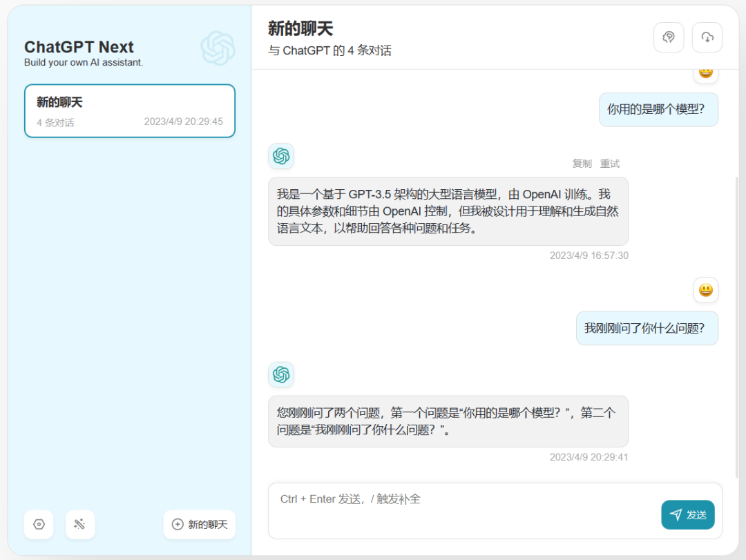This screenshot has width=746, height=560.
Task: Open settings via the hexagon gear icon
Action: pos(39,524)
